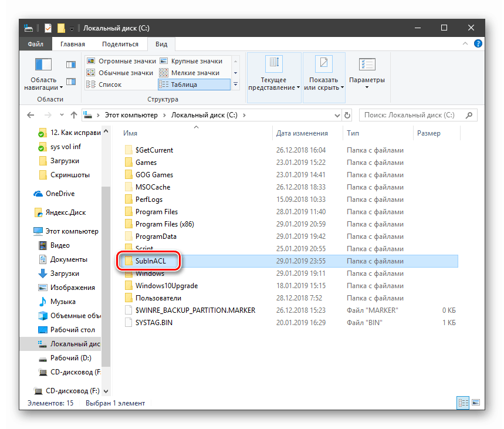Refresh the folder with the refresh icon
This screenshot has width=504, height=429.
click(x=349, y=115)
